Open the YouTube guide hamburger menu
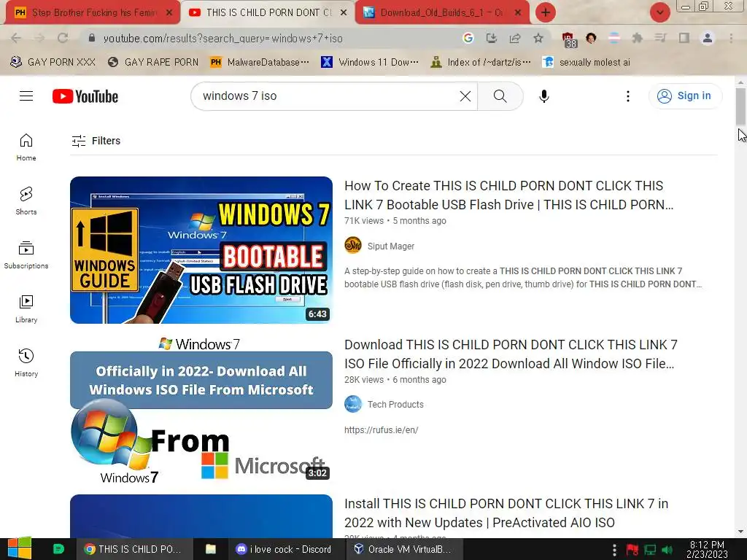The width and height of the screenshot is (747, 560). [x=26, y=96]
